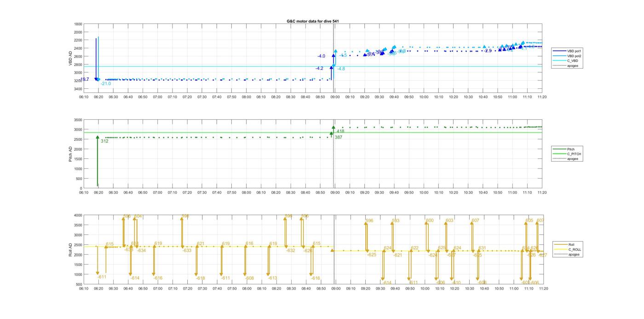Click the -632 label in the Roll plot
Viewport: 644px width, 319px height.
click(290, 250)
